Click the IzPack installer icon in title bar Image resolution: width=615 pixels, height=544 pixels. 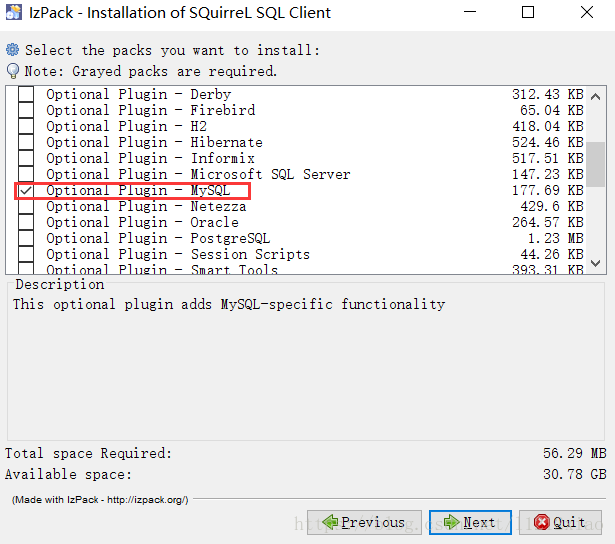point(13,12)
